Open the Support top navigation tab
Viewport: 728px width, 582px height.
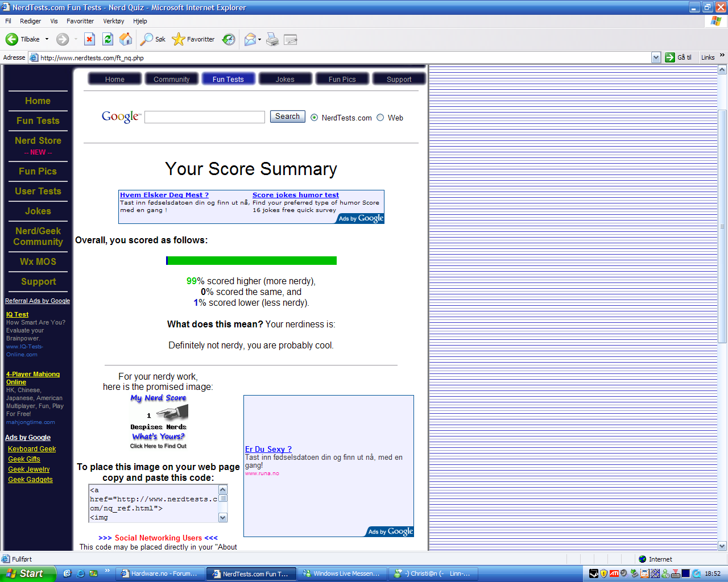pyautogui.click(x=399, y=79)
